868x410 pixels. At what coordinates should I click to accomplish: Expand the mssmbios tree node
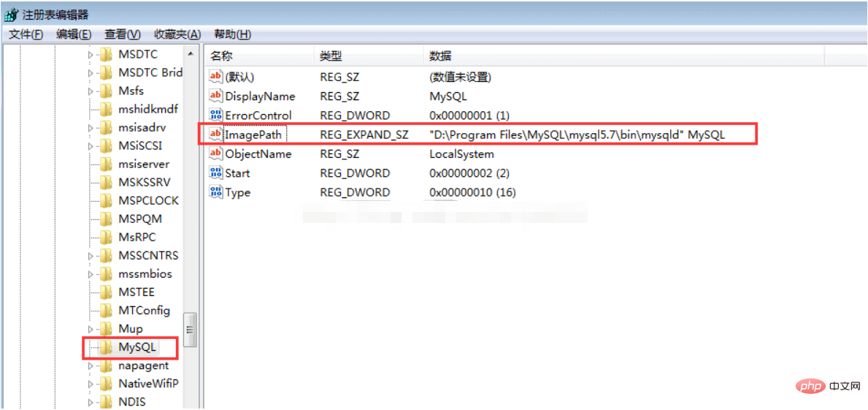point(91,274)
